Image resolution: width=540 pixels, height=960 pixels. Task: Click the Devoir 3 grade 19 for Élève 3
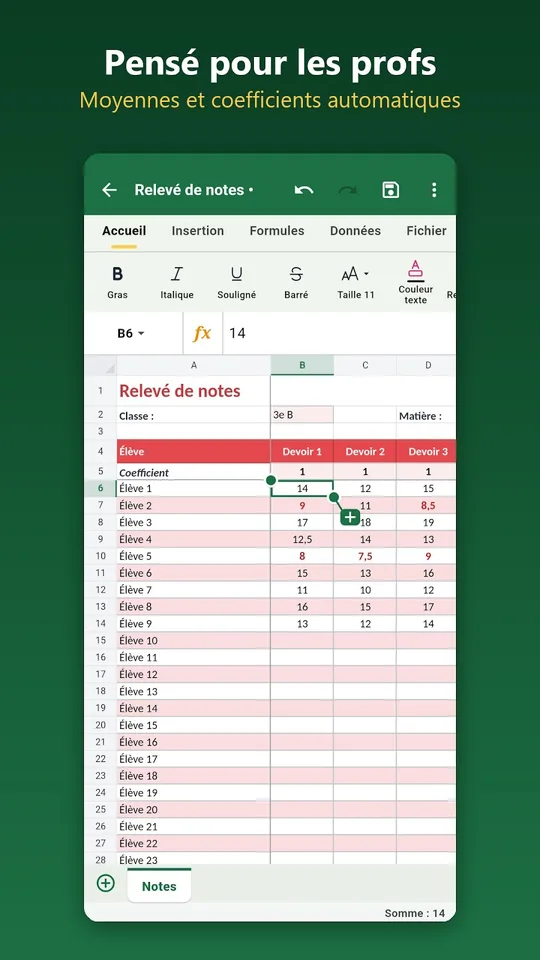(x=426, y=522)
